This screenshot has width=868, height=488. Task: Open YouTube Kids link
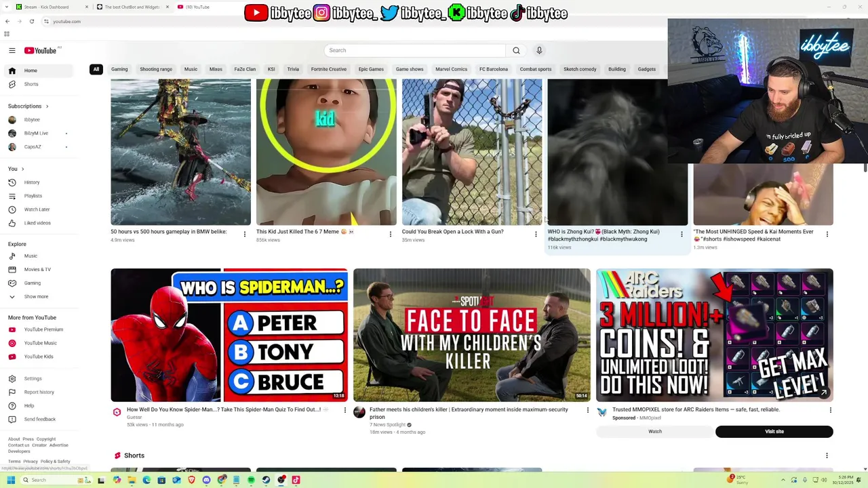click(x=39, y=357)
